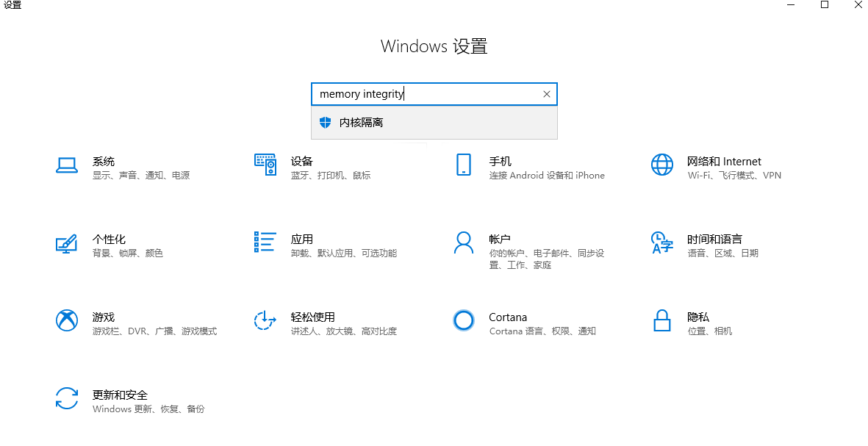The width and height of the screenshot is (868, 446).
Task: Select the 内核隔离 search suggestion
Action: click(x=361, y=123)
